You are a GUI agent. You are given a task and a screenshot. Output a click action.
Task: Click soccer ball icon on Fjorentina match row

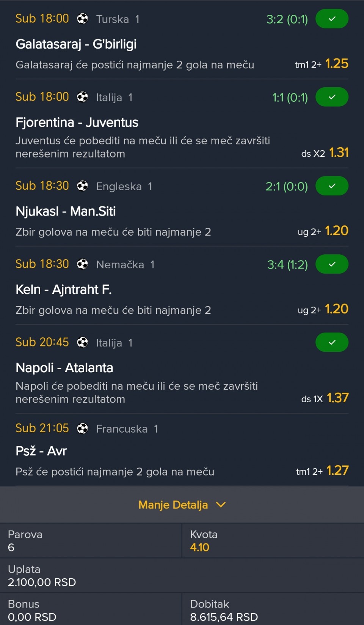pos(82,97)
